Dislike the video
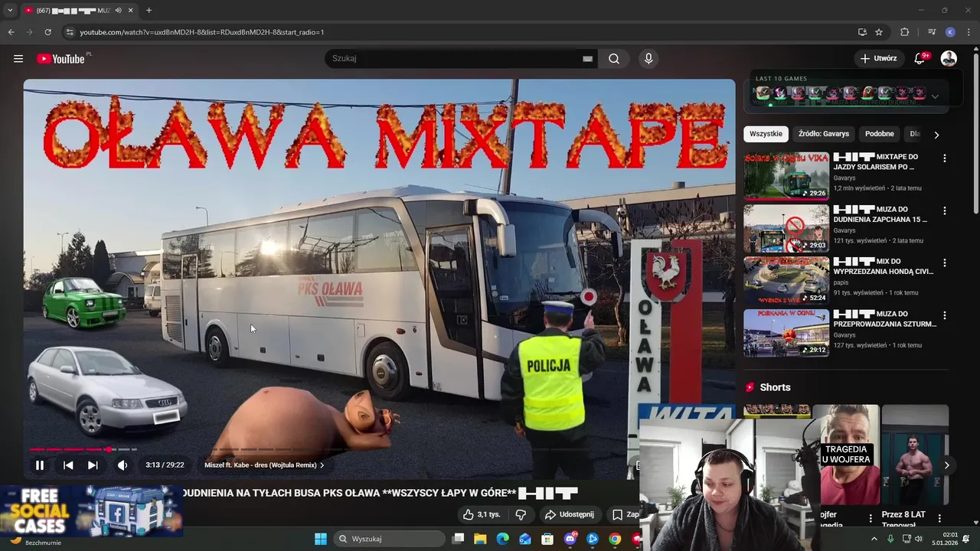The image size is (980, 551). point(521,514)
